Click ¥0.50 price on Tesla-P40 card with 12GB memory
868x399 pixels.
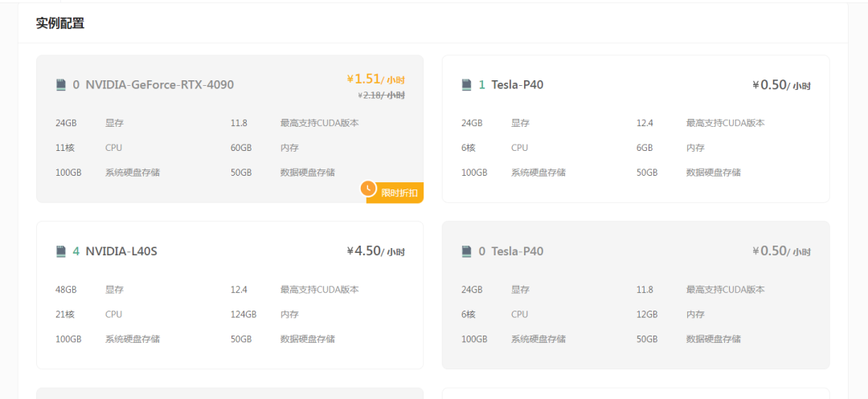click(782, 251)
